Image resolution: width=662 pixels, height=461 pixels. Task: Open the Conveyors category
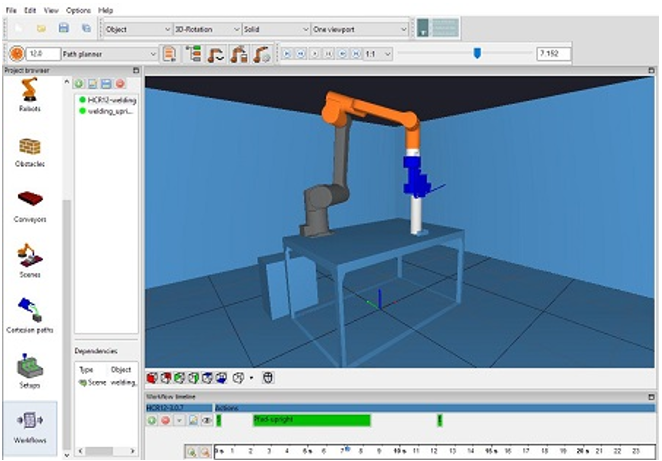(x=30, y=205)
